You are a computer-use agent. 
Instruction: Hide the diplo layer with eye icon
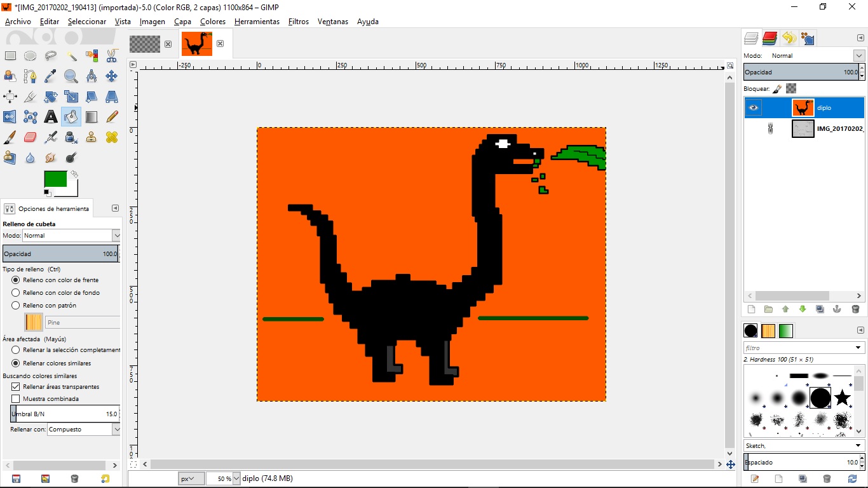point(754,108)
